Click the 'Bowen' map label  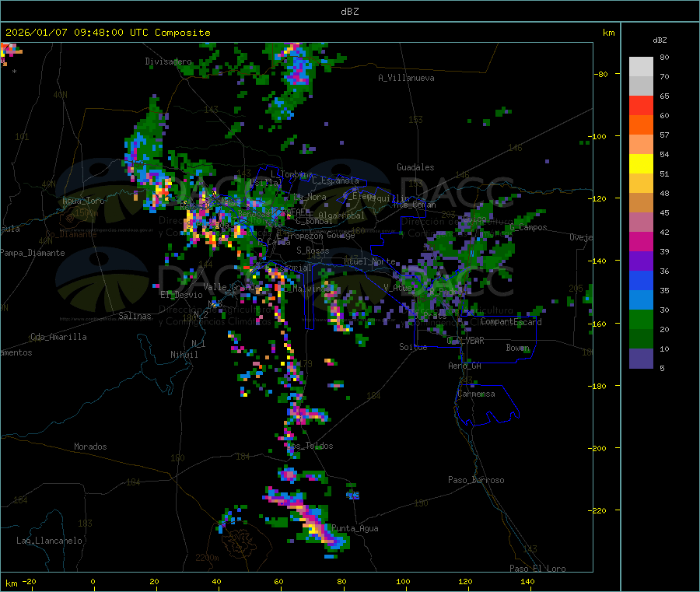(x=518, y=348)
